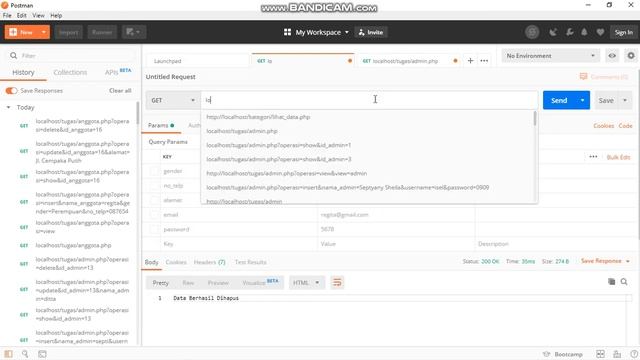This screenshot has height=360, width=640.
Task: Toggle the alamat param checkbox
Action: 154,200
